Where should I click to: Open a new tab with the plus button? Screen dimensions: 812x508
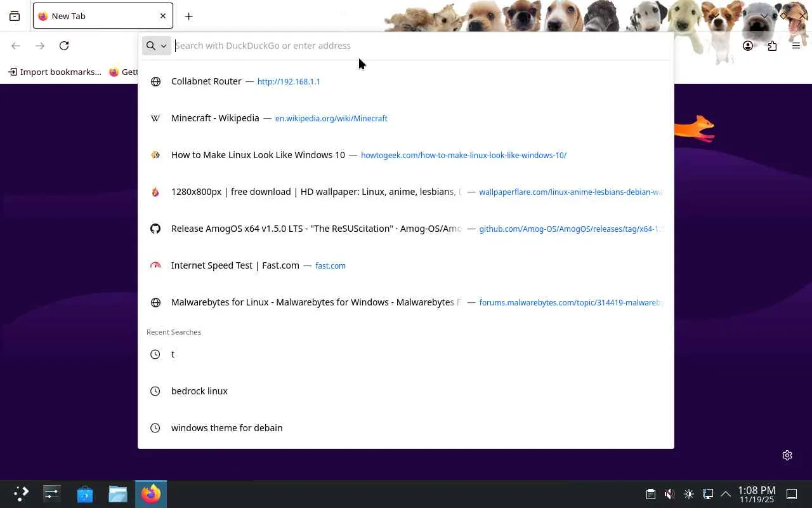[188, 16]
